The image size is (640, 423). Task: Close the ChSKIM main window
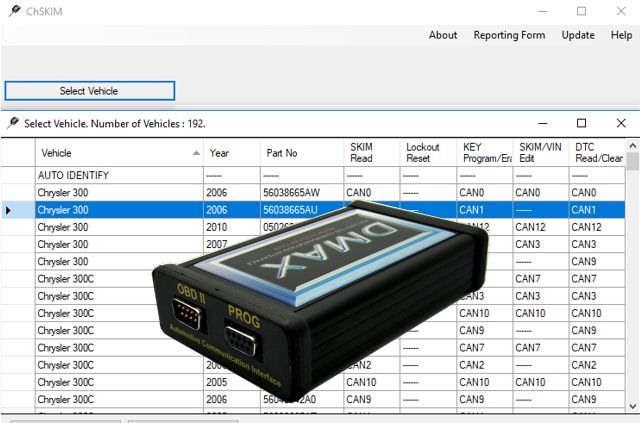point(621,11)
